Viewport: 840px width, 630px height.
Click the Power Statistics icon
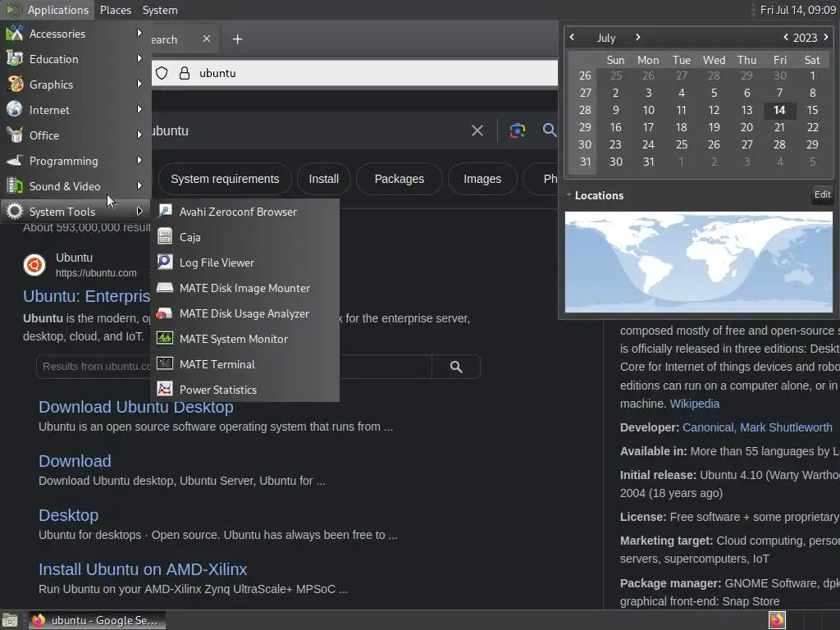(x=165, y=390)
